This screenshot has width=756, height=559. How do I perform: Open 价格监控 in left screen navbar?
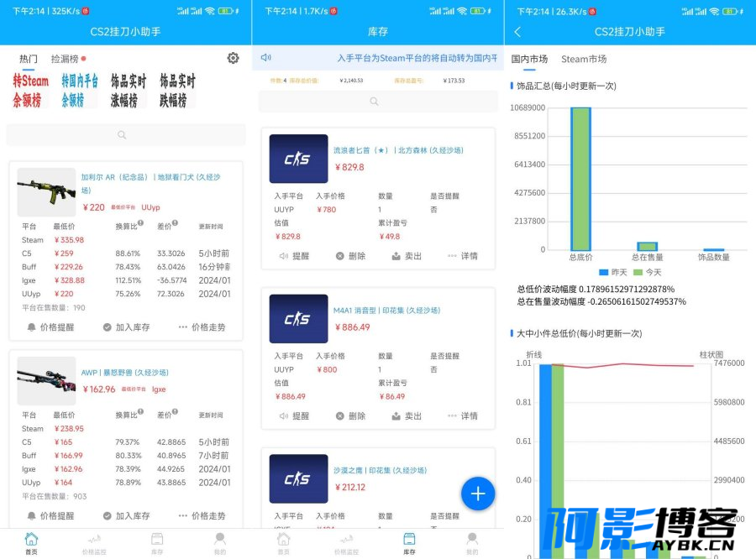[x=94, y=544]
